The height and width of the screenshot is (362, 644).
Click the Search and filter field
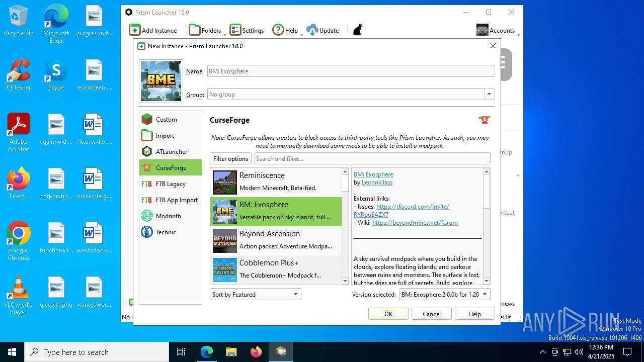tap(372, 159)
